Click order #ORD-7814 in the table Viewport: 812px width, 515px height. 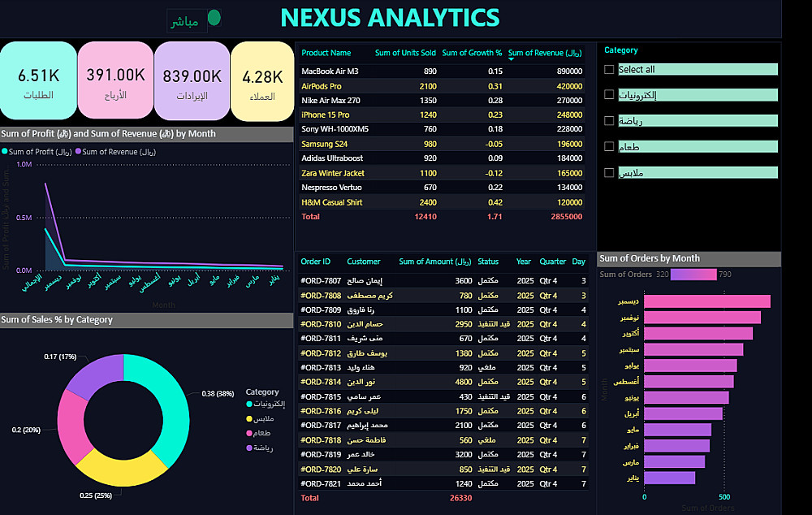click(321, 382)
